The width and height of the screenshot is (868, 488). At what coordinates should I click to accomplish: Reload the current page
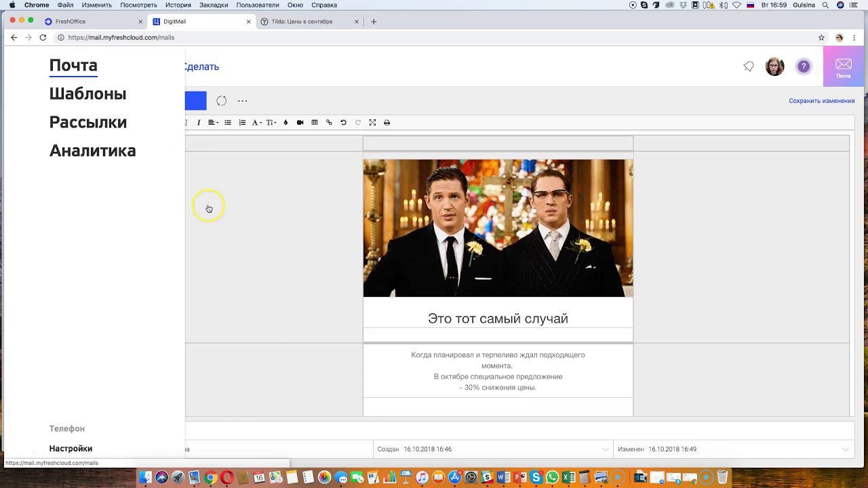[43, 38]
